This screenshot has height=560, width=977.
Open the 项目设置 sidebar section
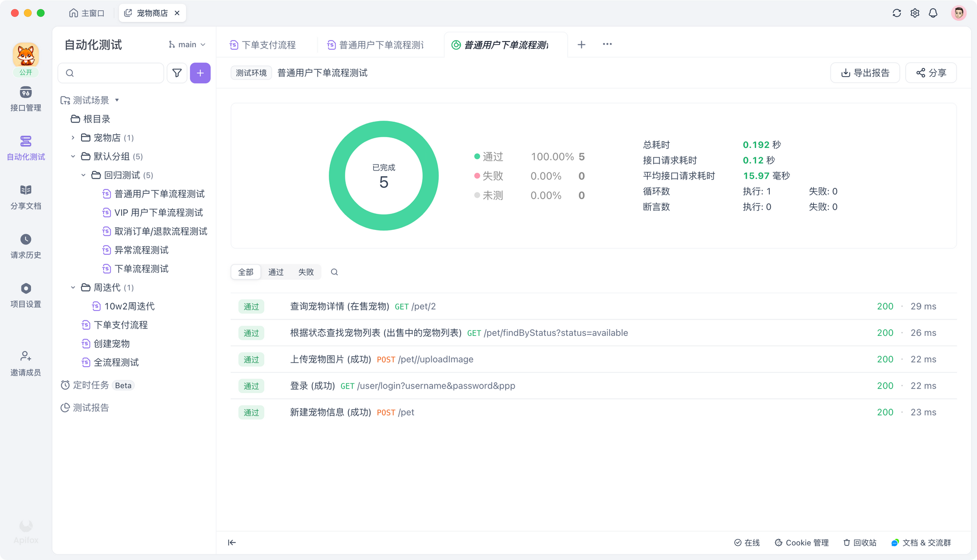pyautogui.click(x=25, y=293)
